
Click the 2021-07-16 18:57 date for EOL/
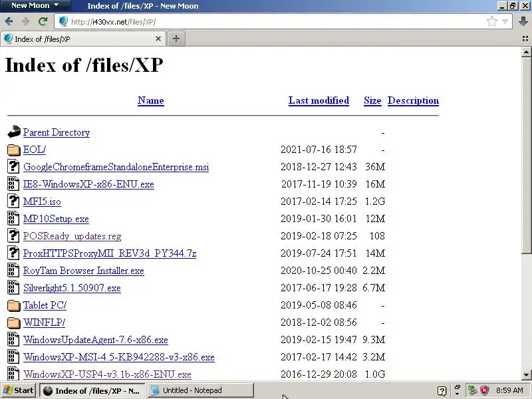[319, 149]
